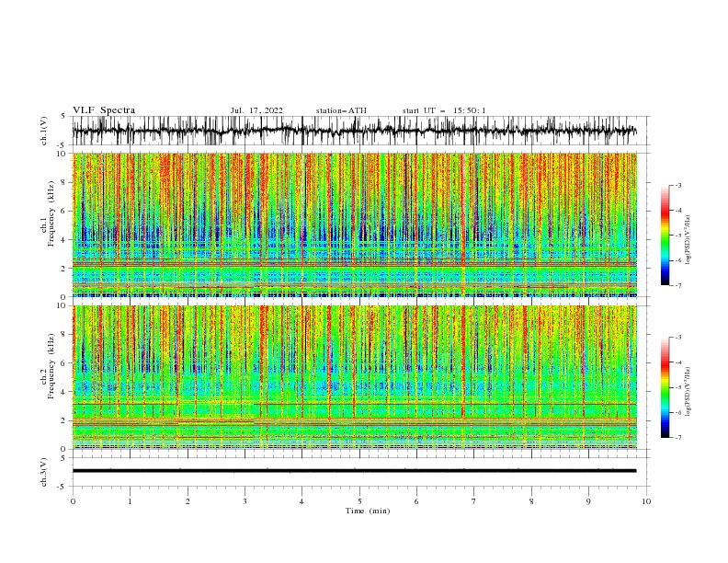Screen dimensions: 728x563
Task: Click the ch.1 spectrogram panel
Action: pyautogui.click(x=355, y=224)
